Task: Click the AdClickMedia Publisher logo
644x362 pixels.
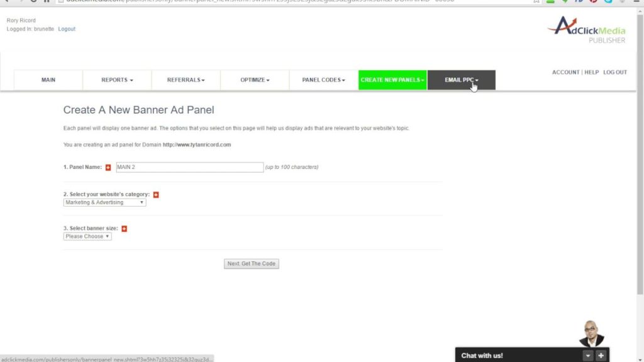Action: point(587,30)
